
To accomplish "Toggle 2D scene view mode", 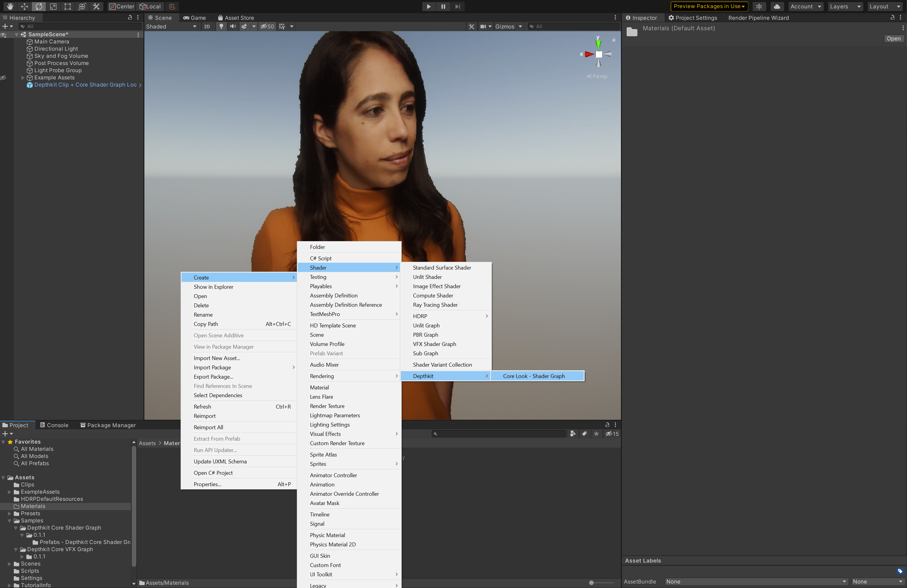I will [207, 26].
